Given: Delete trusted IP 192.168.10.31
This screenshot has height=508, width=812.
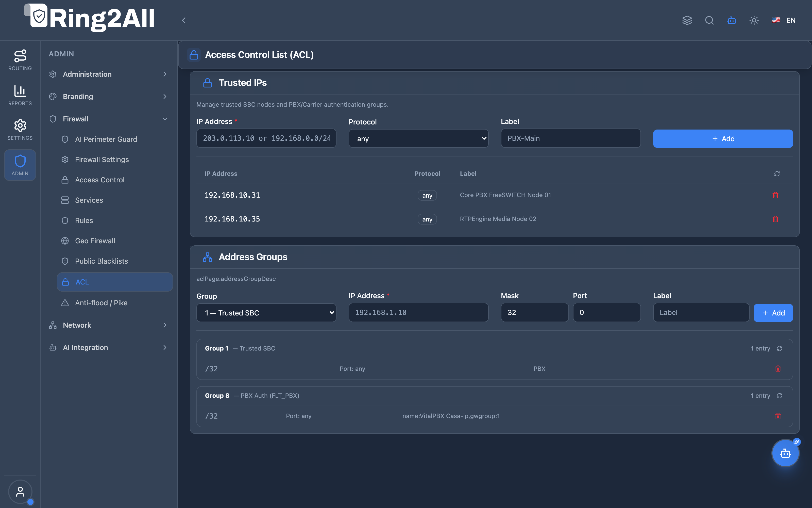Looking at the screenshot, I should coord(775,195).
